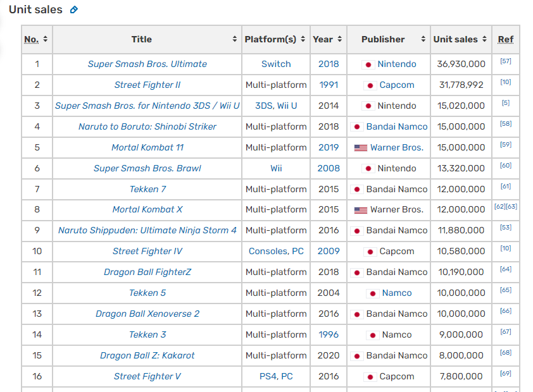Image resolution: width=533 pixels, height=392 pixels.
Task: Open the 1991 year link
Action: pos(329,85)
